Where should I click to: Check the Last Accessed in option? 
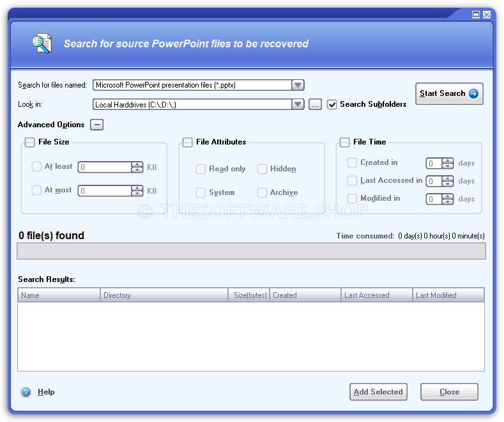coord(352,180)
